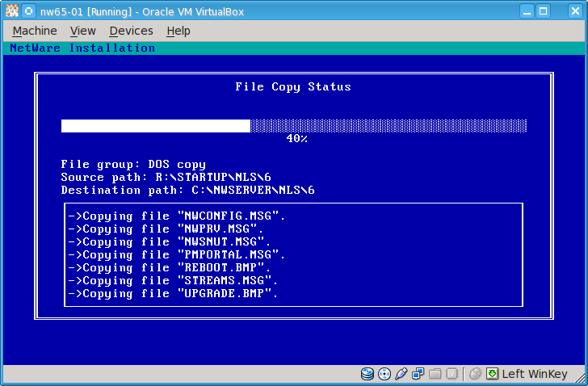Click the 'Copying file UPGRADE.BMP' log line
The width and height of the screenshot is (588, 386).
click(174, 294)
